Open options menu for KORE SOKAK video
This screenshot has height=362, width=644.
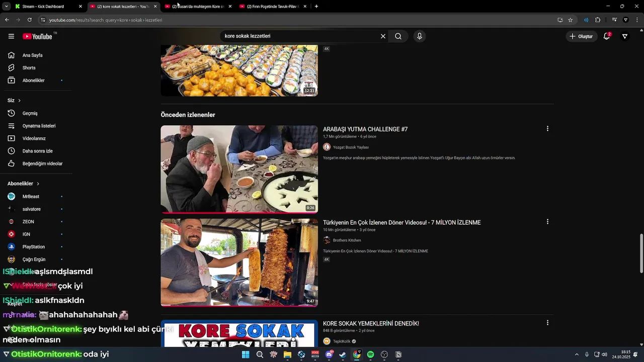[x=547, y=323]
